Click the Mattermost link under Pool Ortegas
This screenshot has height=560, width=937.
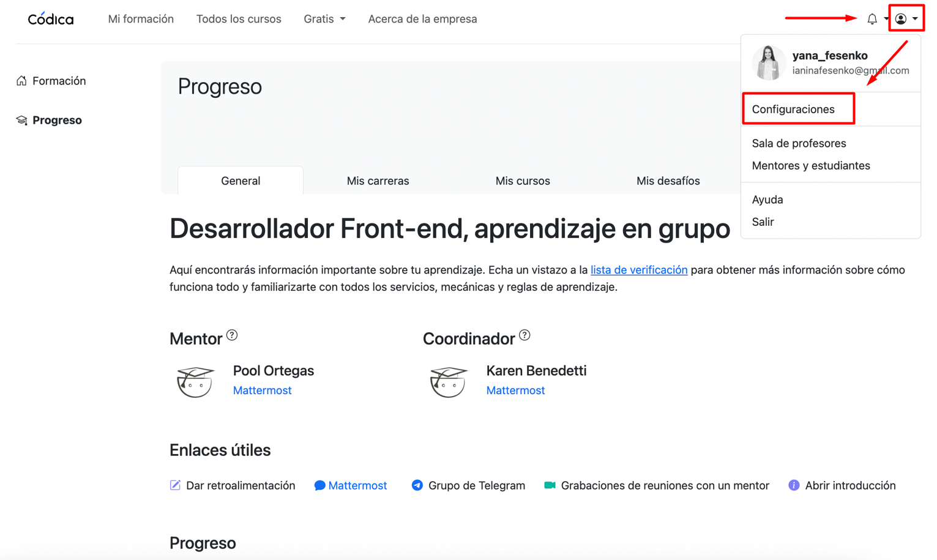262,390
